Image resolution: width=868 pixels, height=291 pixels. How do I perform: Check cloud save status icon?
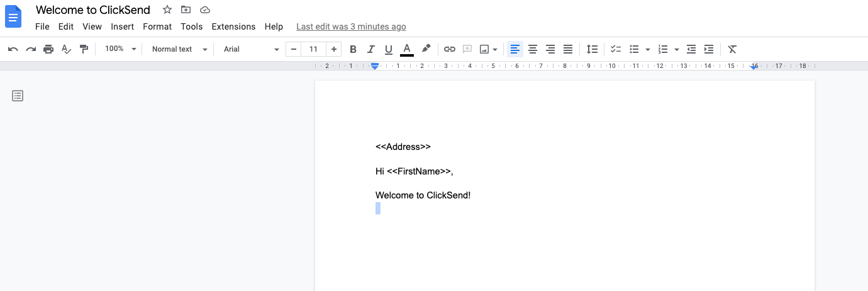coord(204,9)
